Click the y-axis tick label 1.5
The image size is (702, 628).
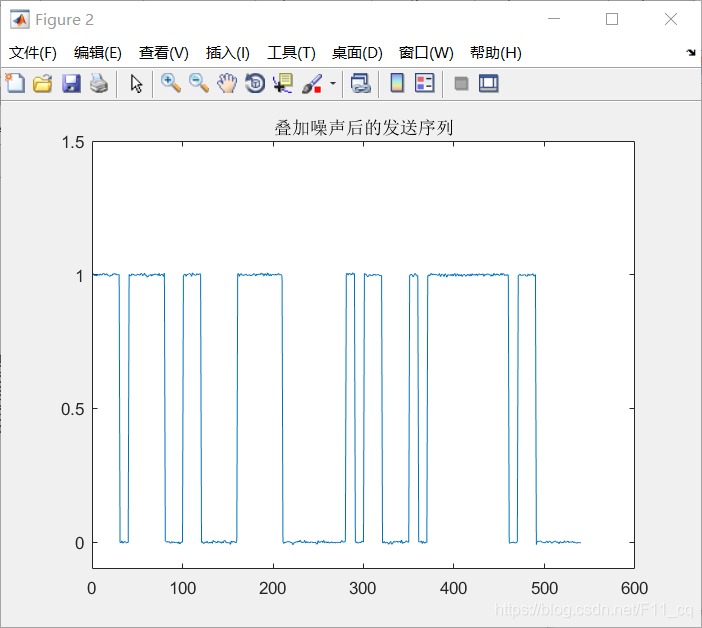pos(73,142)
